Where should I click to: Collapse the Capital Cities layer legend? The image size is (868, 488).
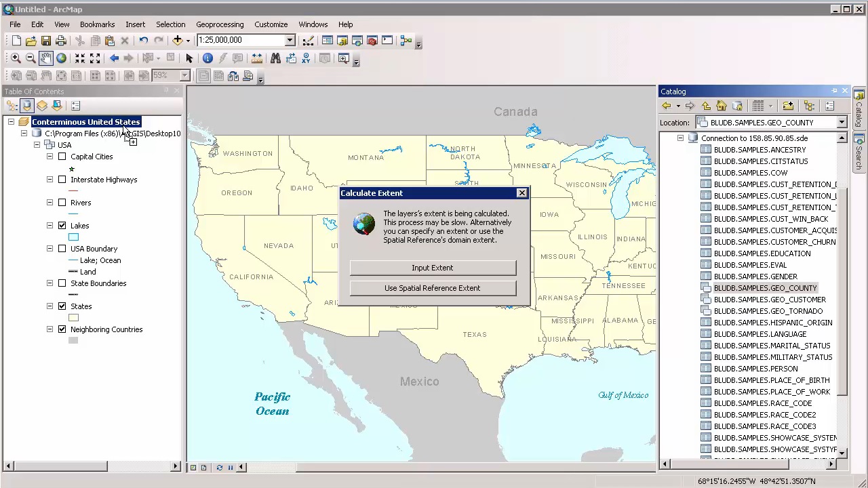point(50,157)
